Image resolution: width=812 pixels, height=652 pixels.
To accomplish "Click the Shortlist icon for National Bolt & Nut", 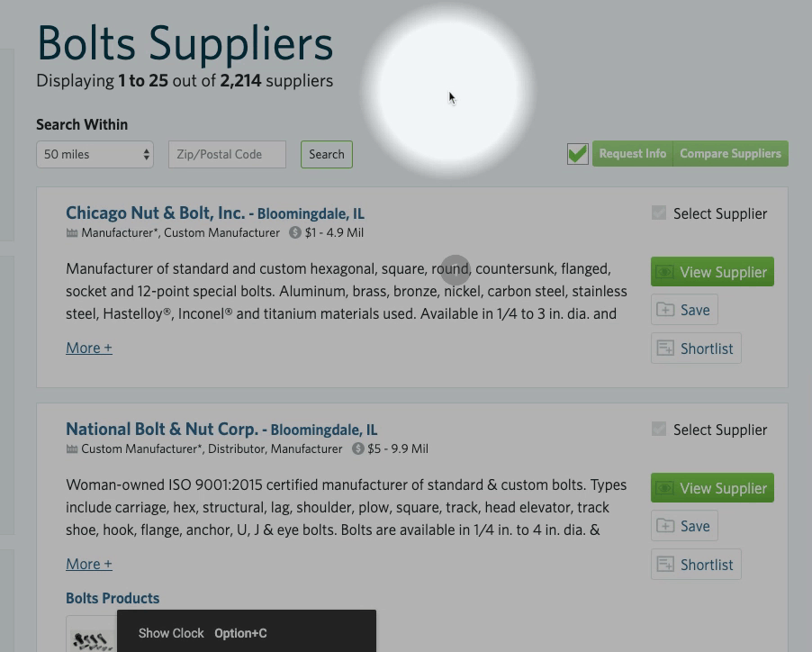I will (665, 565).
